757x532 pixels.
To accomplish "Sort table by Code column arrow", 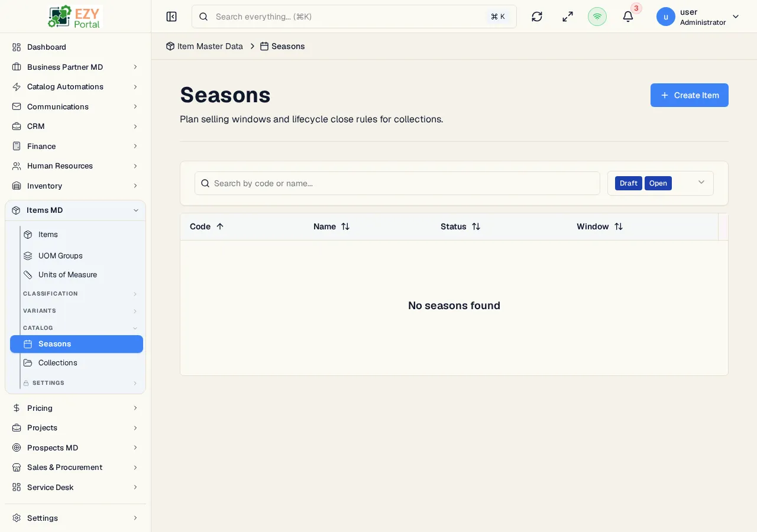I will point(220,226).
